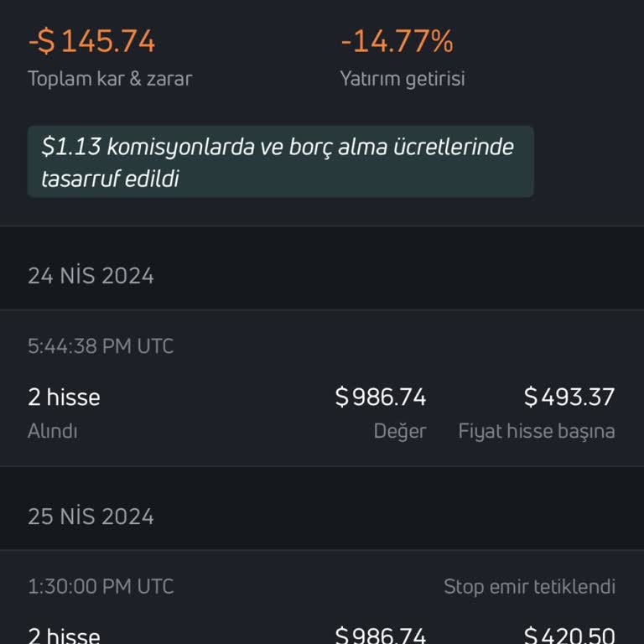Image resolution: width=644 pixels, height=644 pixels.
Task: Tap the "Alındı" status label
Action: tap(53, 431)
